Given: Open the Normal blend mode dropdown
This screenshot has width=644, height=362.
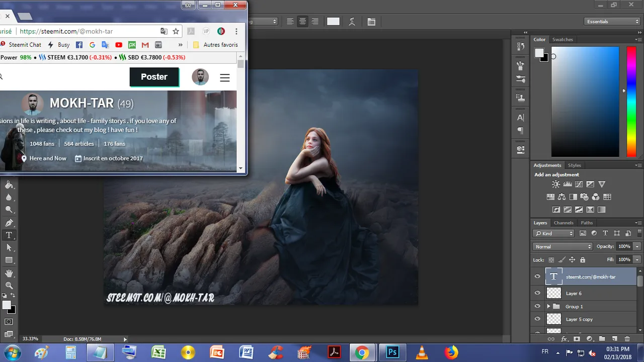Looking at the screenshot, I should pyautogui.click(x=562, y=246).
